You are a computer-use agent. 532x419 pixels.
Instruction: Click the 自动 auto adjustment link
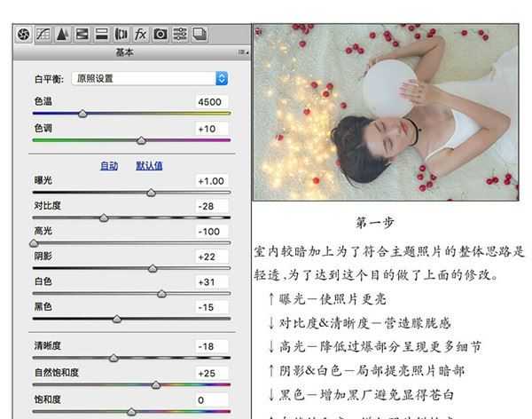click(109, 166)
